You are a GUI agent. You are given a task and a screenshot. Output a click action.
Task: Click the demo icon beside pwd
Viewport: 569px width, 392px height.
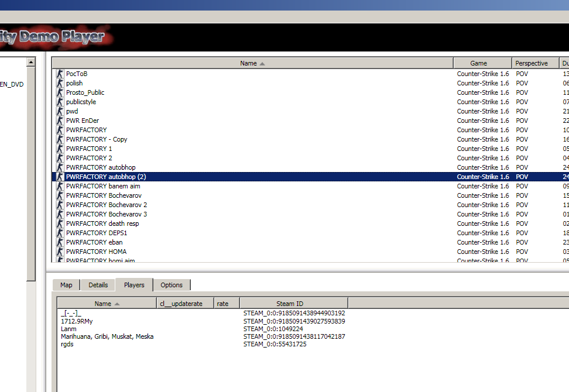[60, 111]
